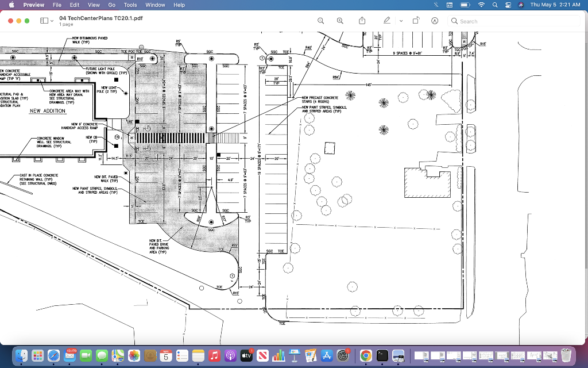Open System Preferences from the Dock
Screen dimensions: 588x368
(343, 355)
